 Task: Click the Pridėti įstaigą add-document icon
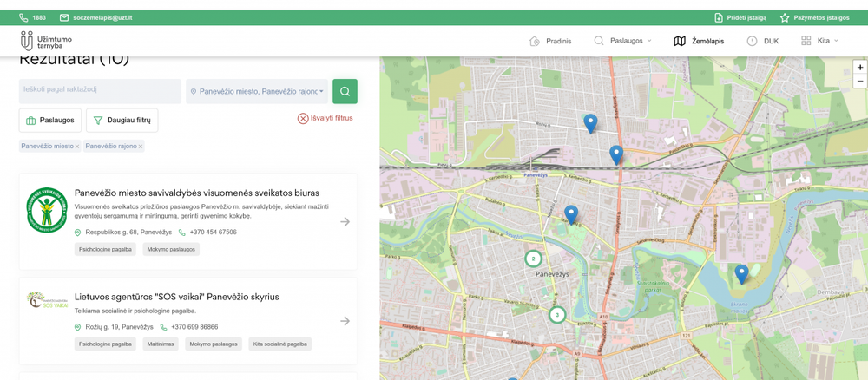719,17
